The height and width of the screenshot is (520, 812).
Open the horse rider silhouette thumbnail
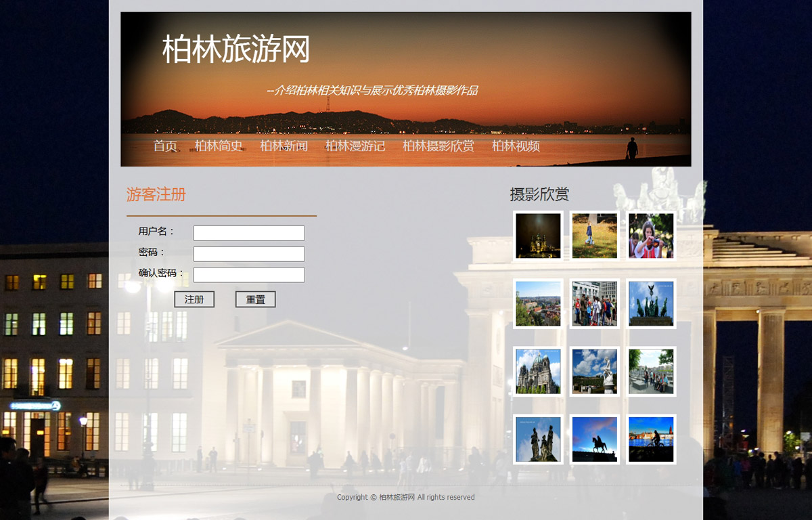click(595, 439)
